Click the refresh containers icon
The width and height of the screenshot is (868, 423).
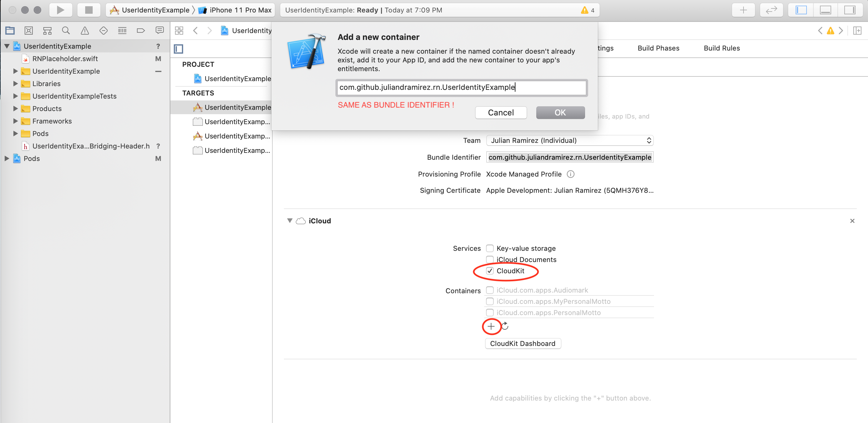pyautogui.click(x=505, y=326)
